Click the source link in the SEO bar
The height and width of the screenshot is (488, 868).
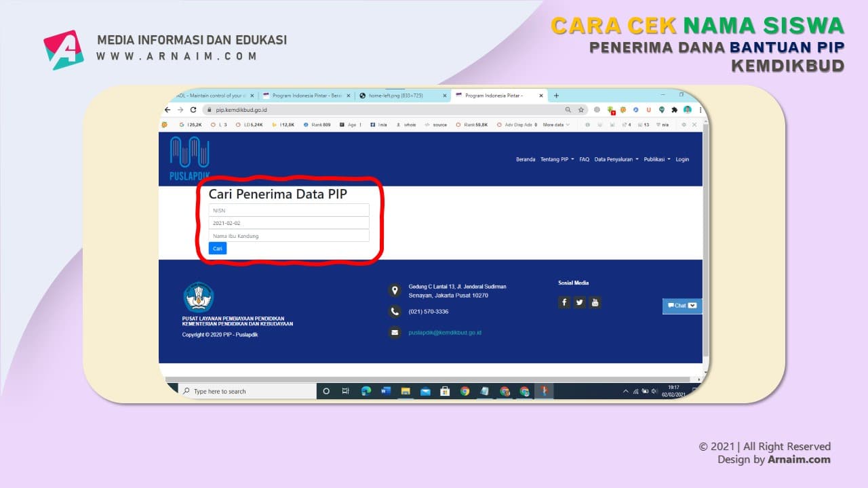[x=436, y=125]
